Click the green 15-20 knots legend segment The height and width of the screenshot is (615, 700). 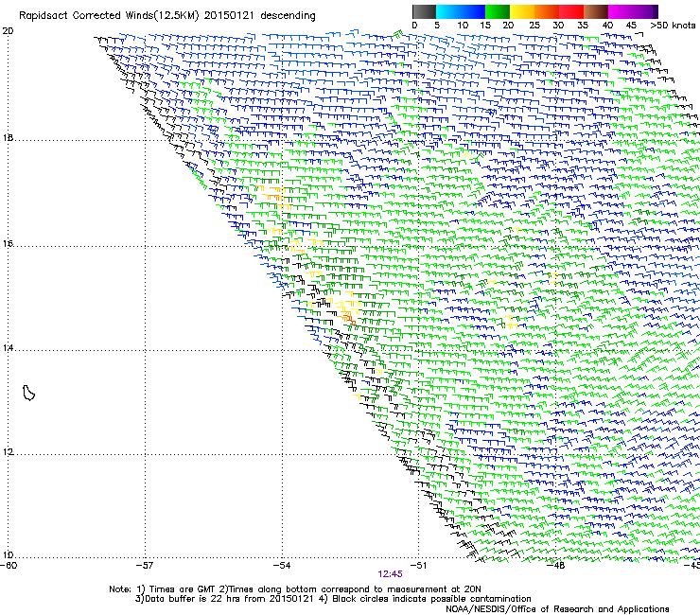point(498,11)
